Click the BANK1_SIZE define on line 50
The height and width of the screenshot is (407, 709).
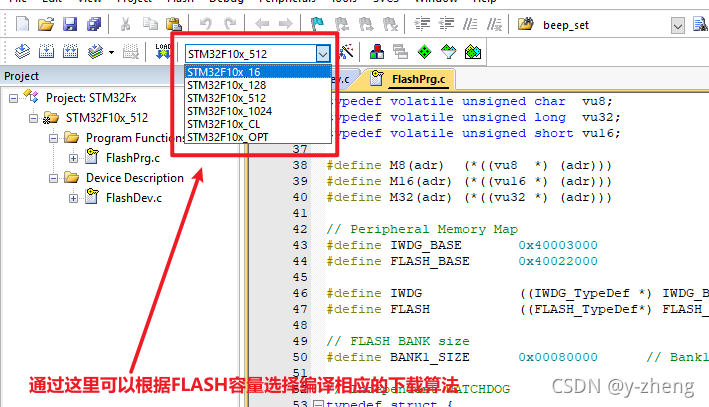click(x=430, y=357)
